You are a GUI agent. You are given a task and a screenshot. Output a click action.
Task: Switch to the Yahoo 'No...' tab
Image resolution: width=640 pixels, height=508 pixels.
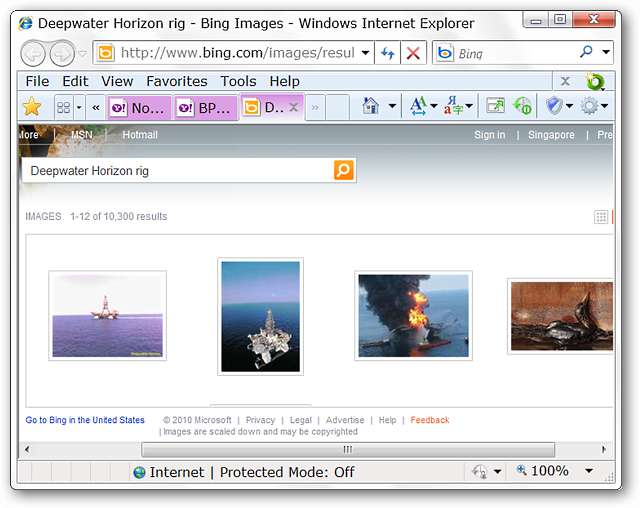click(x=139, y=108)
